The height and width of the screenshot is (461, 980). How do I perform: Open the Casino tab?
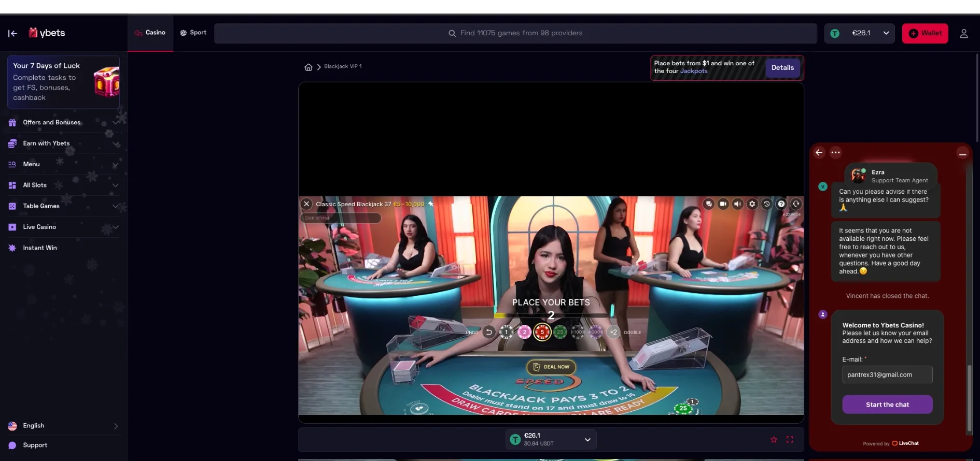pos(150,33)
